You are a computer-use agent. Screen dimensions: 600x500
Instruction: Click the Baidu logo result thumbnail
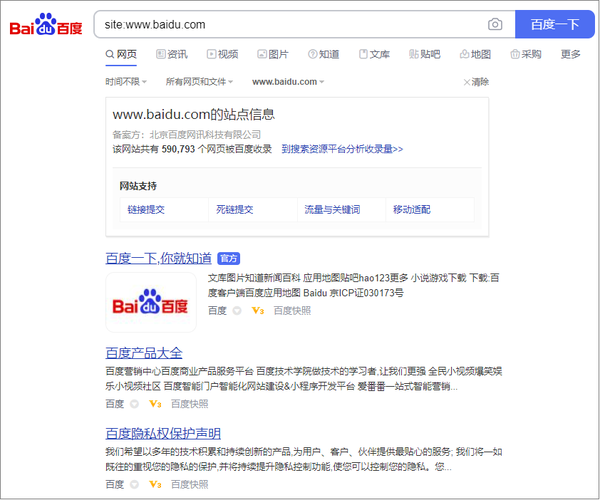pyautogui.click(x=151, y=302)
